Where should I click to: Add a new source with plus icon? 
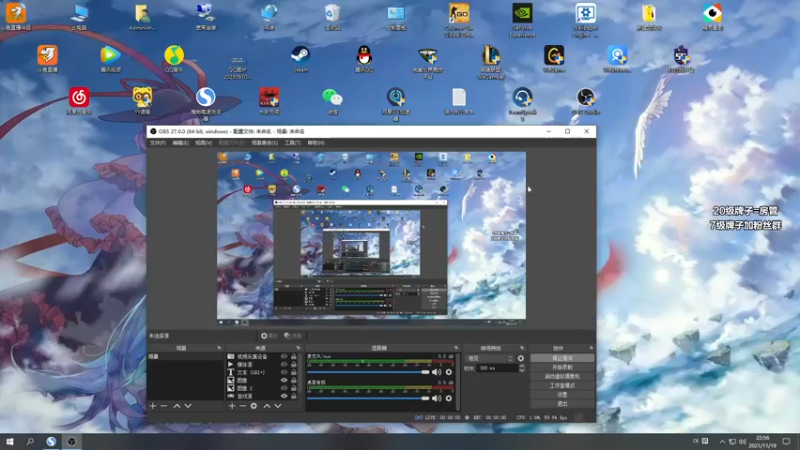(x=232, y=406)
